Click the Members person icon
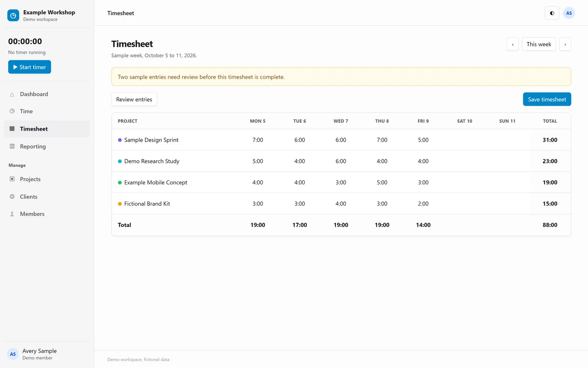The width and height of the screenshot is (588, 368). coord(12,214)
